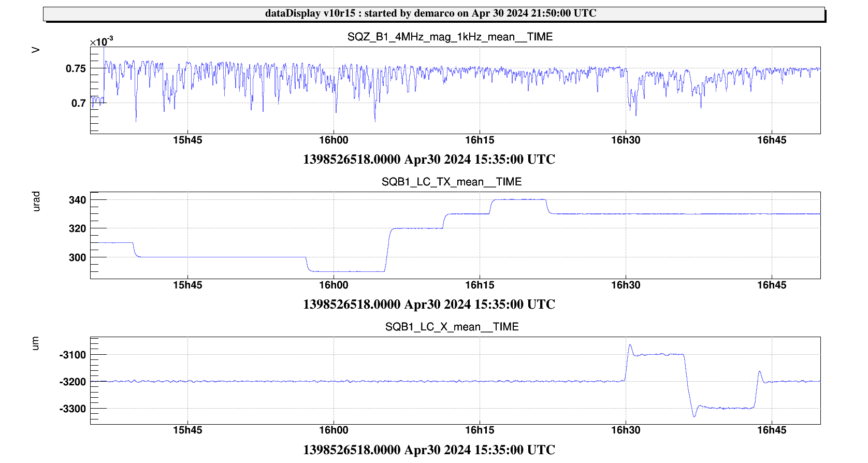Click the 16h45 tick label under TX plot
Image resolution: width=868 pixels, height=463 pixels.
pos(772,285)
